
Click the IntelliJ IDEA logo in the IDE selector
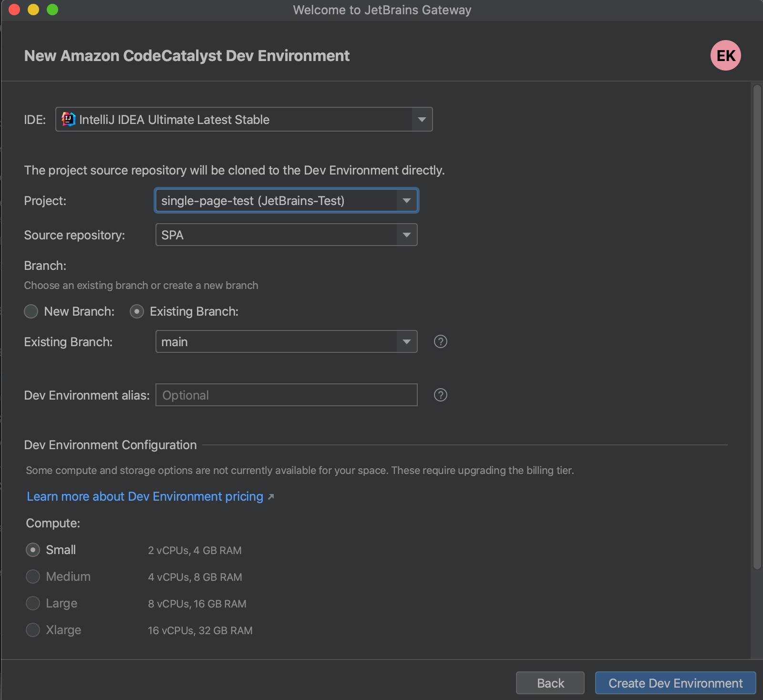click(x=69, y=119)
